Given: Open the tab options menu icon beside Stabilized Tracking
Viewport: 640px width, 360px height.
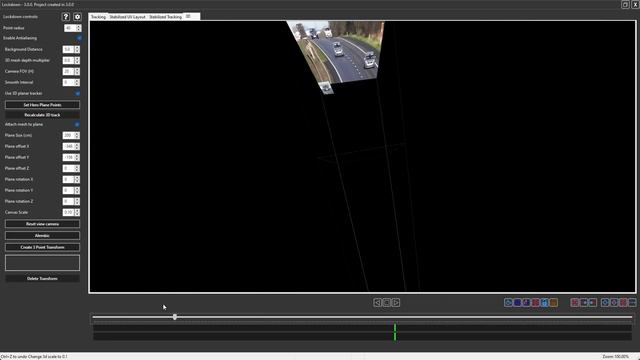Looking at the screenshot, I should (x=188, y=16).
